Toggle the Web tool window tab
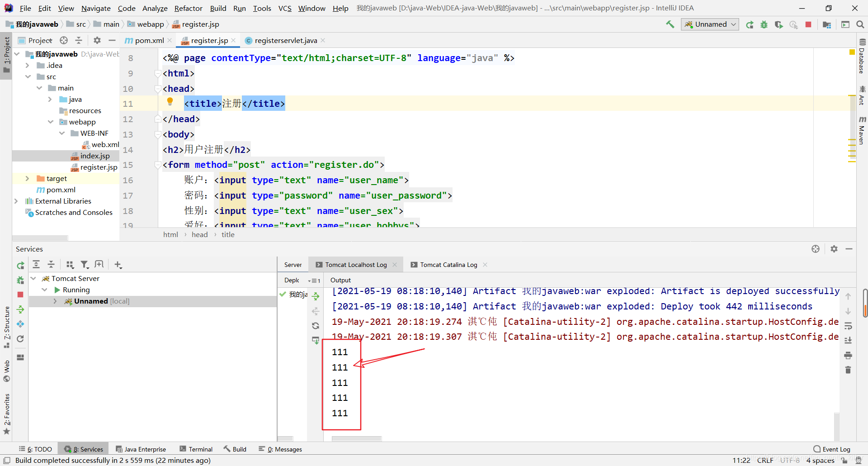This screenshot has width=868, height=466. (x=6, y=371)
